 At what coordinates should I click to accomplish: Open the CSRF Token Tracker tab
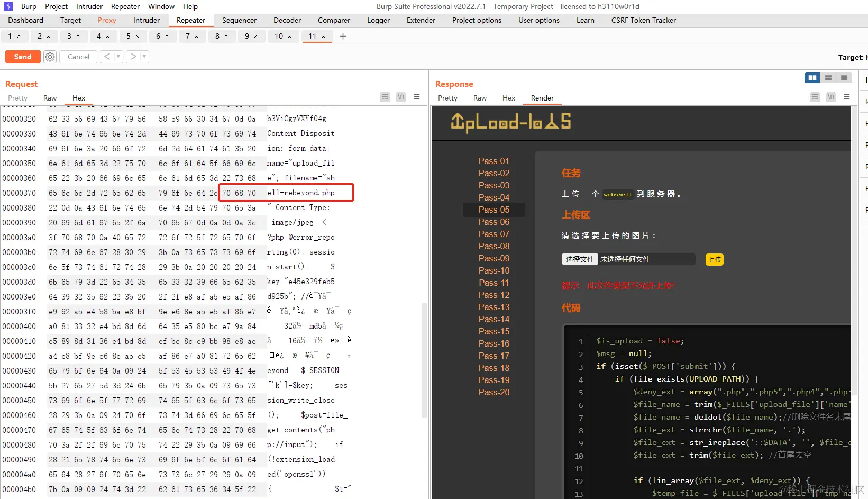tap(644, 20)
